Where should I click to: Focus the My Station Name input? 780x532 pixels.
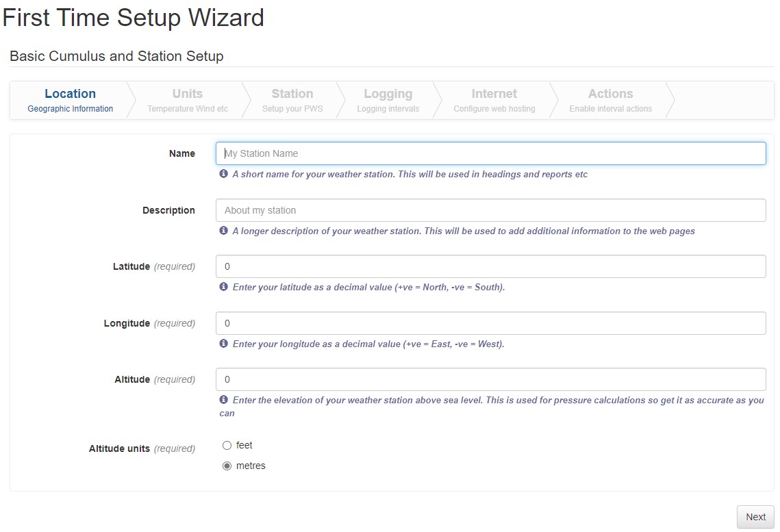coord(490,153)
